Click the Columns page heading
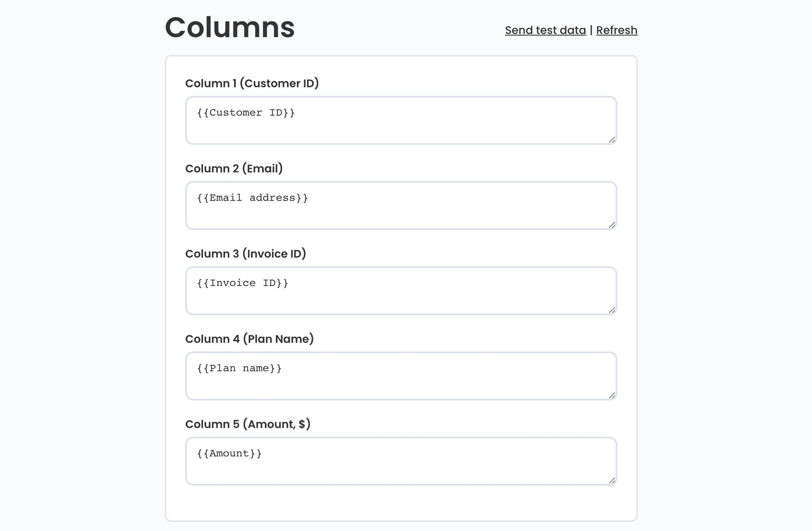 pos(230,28)
